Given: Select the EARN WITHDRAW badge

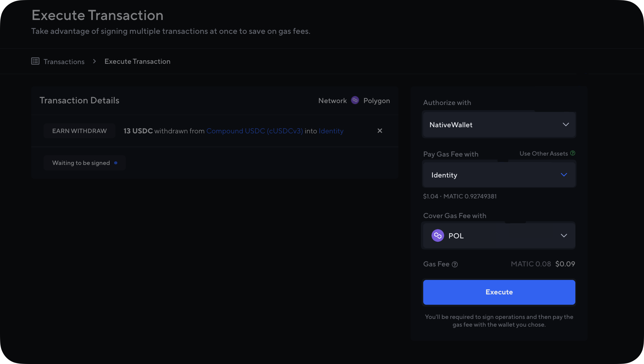Looking at the screenshot, I should [x=79, y=131].
